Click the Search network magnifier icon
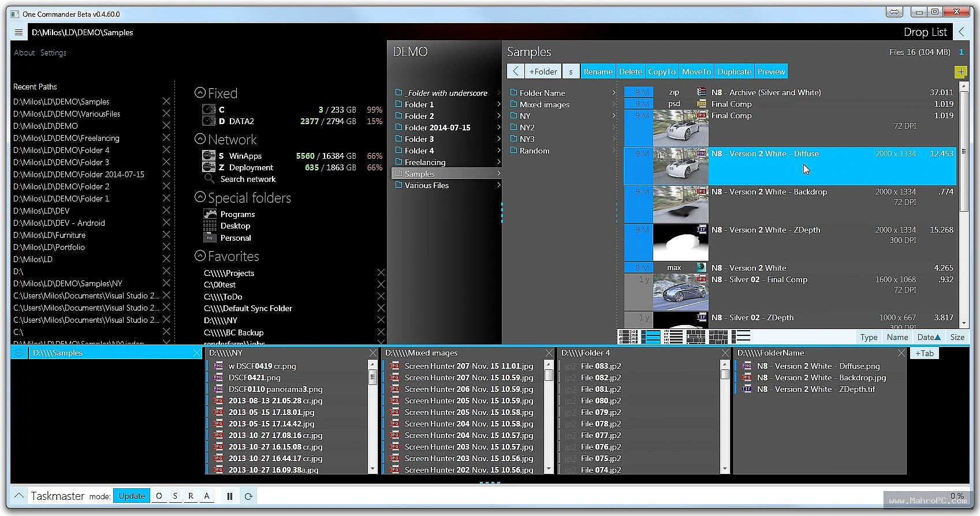 coord(209,180)
